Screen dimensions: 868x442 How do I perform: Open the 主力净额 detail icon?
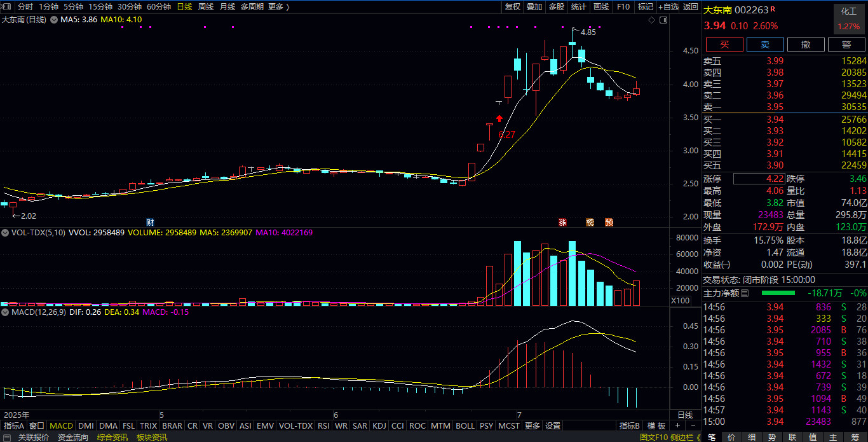pos(745,293)
